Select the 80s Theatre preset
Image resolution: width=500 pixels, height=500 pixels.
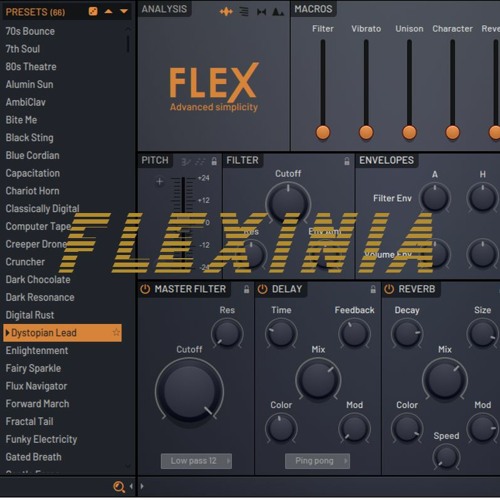(x=31, y=67)
